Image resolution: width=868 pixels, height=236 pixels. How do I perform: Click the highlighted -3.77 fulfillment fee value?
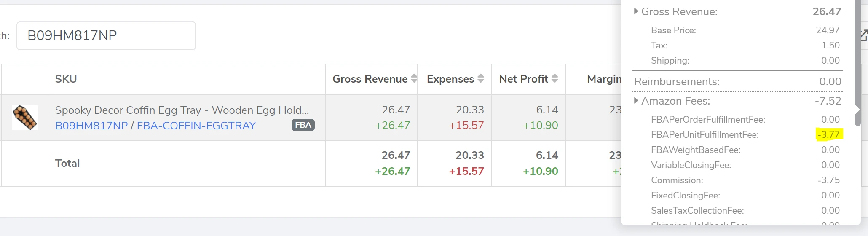pyautogui.click(x=828, y=135)
